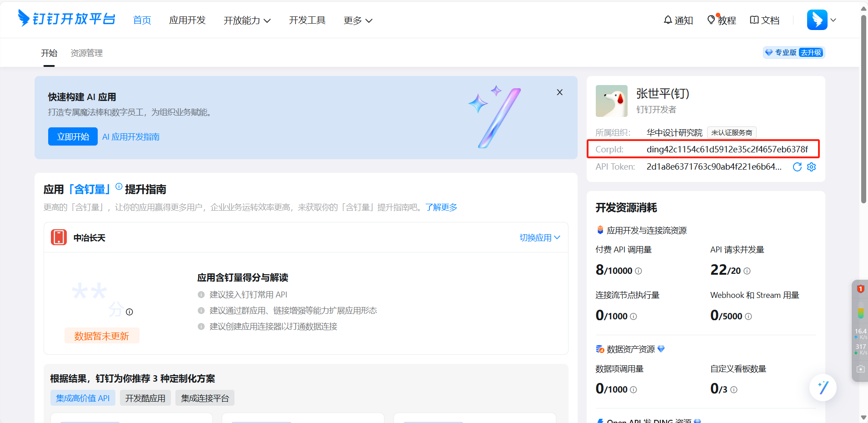The height and width of the screenshot is (423, 868).
Task: Click info icon for API 请求并发量
Action: click(x=747, y=271)
